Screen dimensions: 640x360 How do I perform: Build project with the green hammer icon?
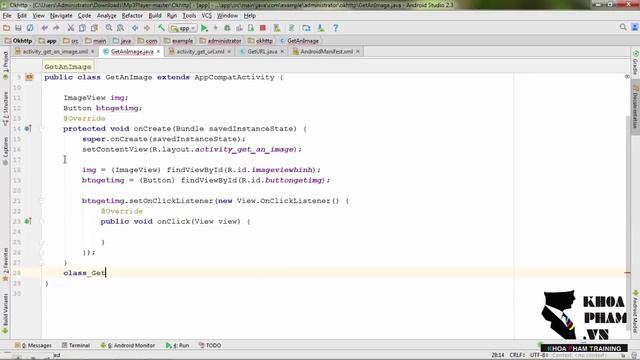tap(161, 28)
